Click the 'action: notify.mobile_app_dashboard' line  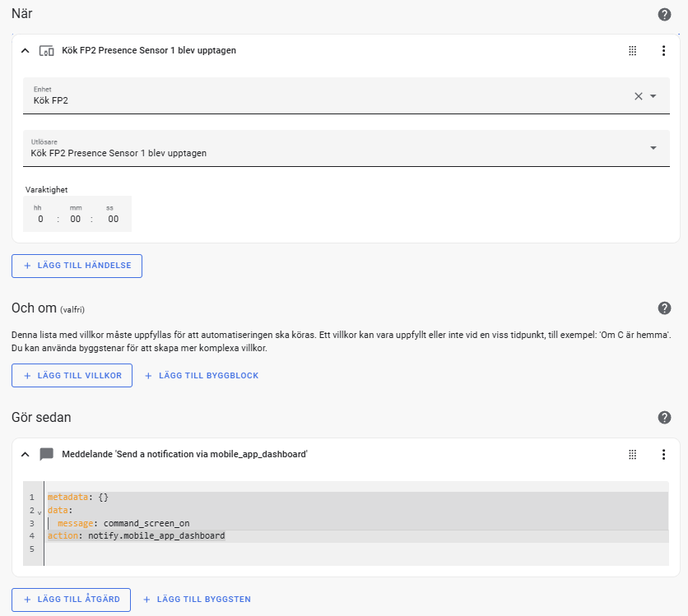(136, 535)
